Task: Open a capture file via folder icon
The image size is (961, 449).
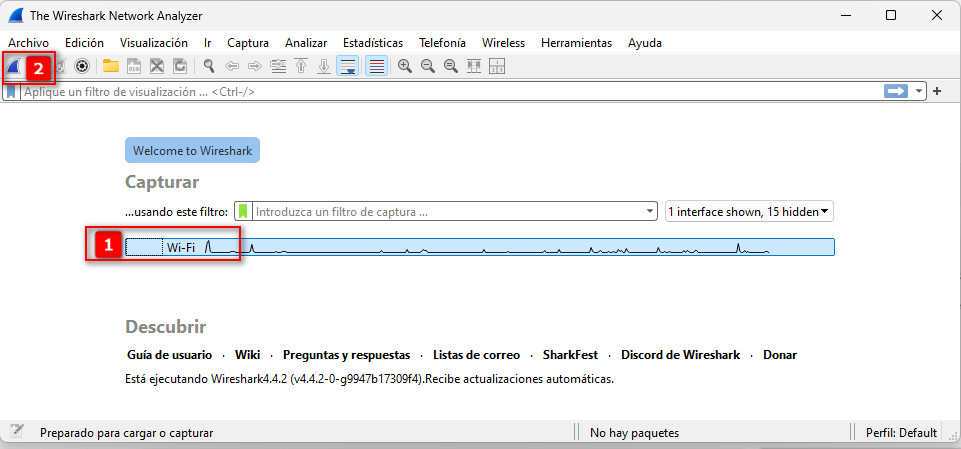Action: (110, 67)
